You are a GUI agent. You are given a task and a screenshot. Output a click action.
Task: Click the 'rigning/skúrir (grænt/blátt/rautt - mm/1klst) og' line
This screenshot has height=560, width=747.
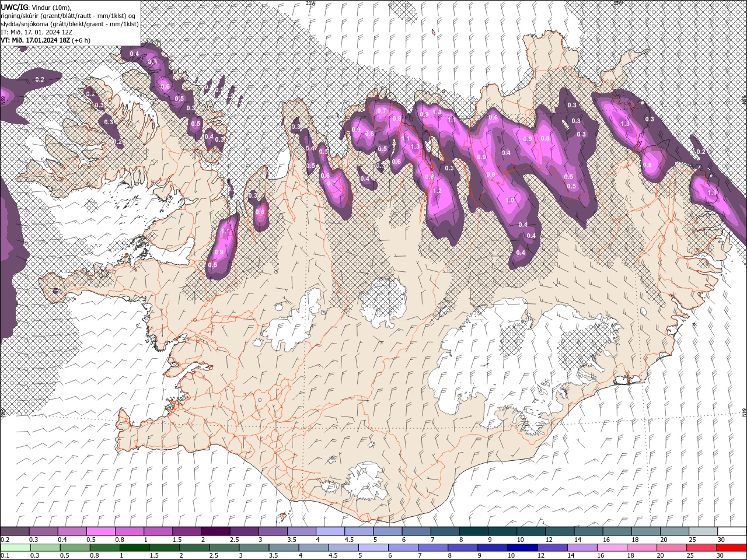[x=68, y=15]
